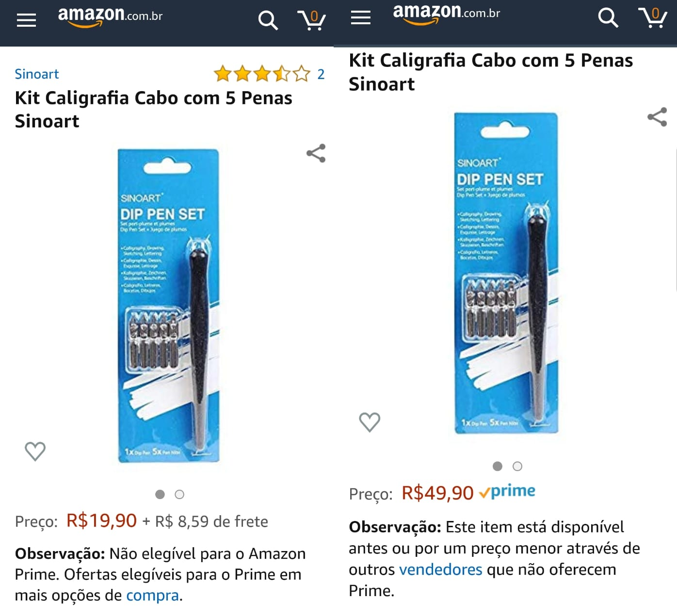This screenshot has height=616, width=677.
Task: Open the 'compra' buying options link
Action: pyautogui.click(x=152, y=595)
